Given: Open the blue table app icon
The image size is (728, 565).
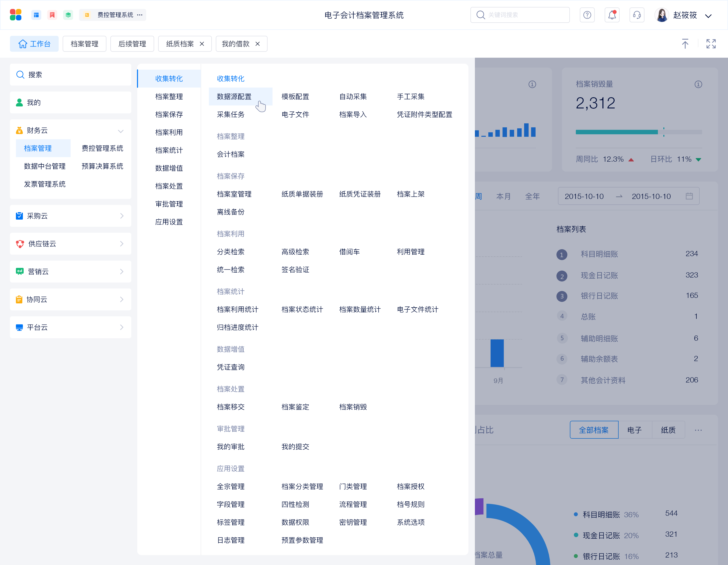Looking at the screenshot, I should [36, 15].
